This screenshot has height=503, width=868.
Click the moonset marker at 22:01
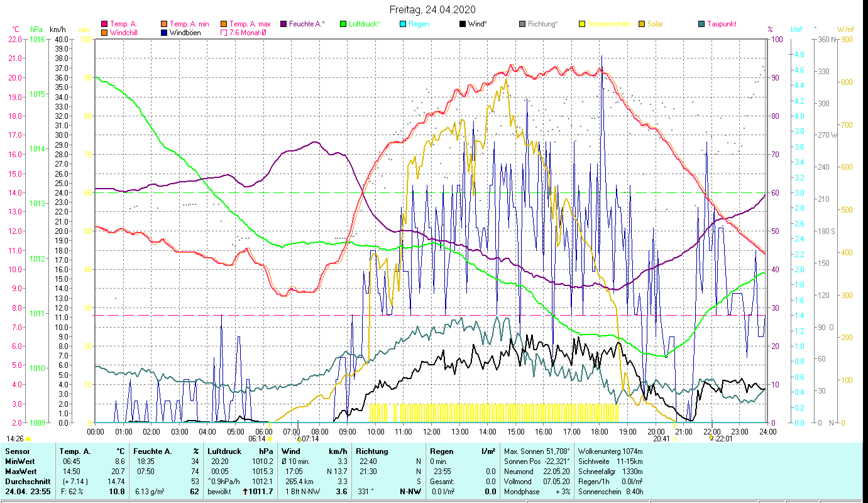pos(711,439)
